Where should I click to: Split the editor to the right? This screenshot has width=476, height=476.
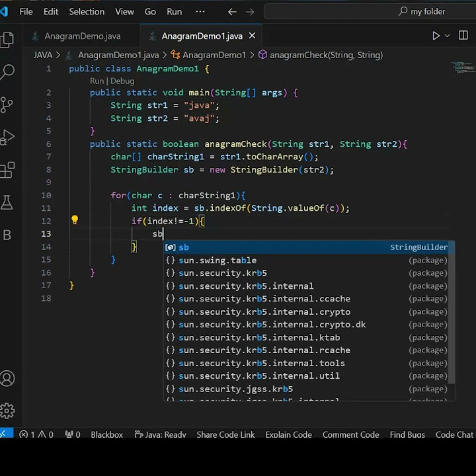(463, 35)
